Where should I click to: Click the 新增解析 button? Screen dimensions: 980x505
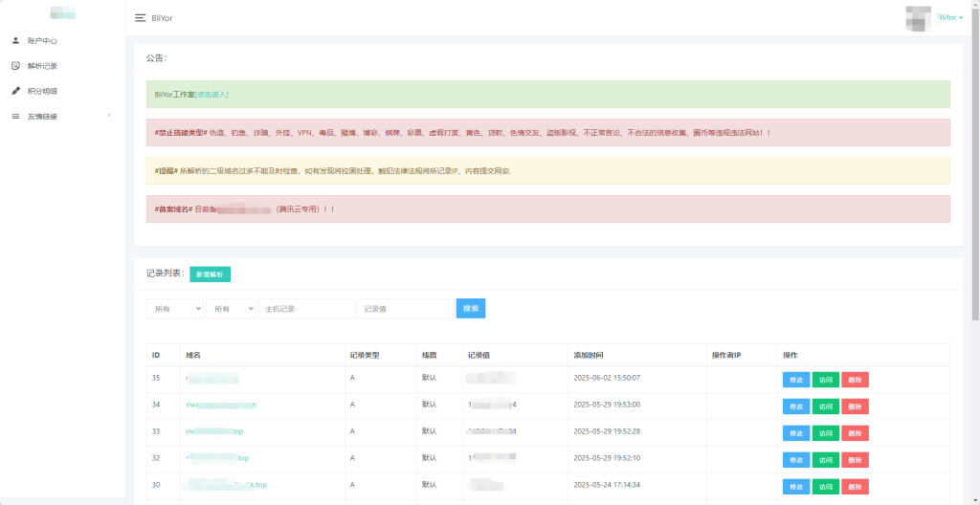point(210,274)
